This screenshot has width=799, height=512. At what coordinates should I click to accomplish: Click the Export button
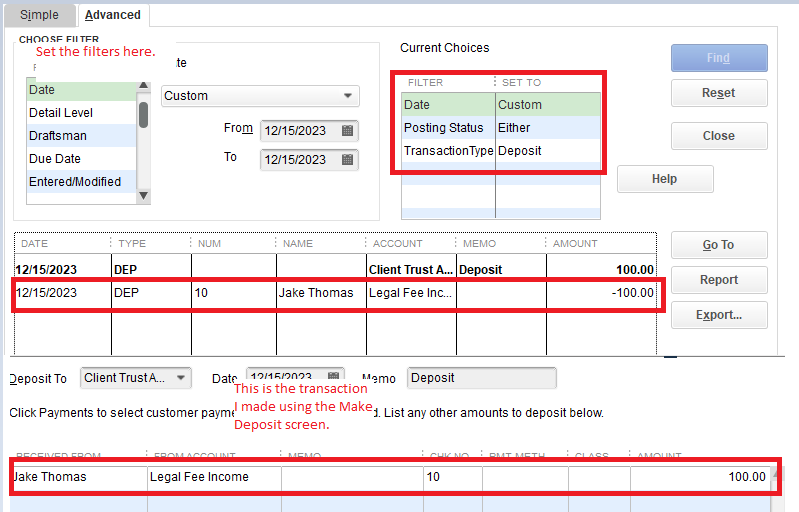pos(719,315)
